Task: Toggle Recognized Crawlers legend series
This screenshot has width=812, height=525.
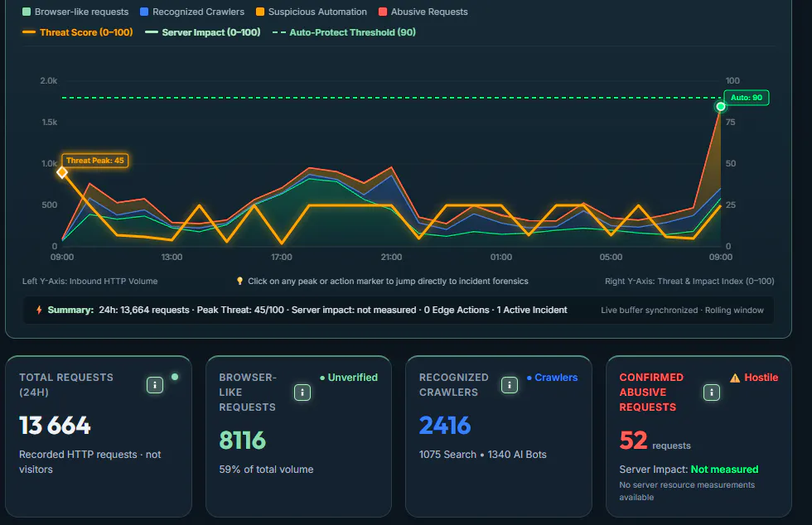Action: pos(192,12)
